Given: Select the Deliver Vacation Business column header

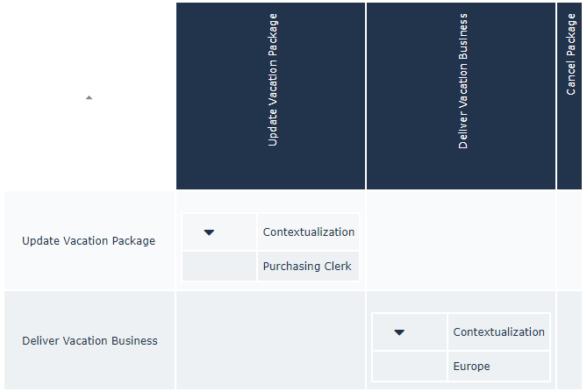Looking at the screenshot, I should click(x=462, y=95).
